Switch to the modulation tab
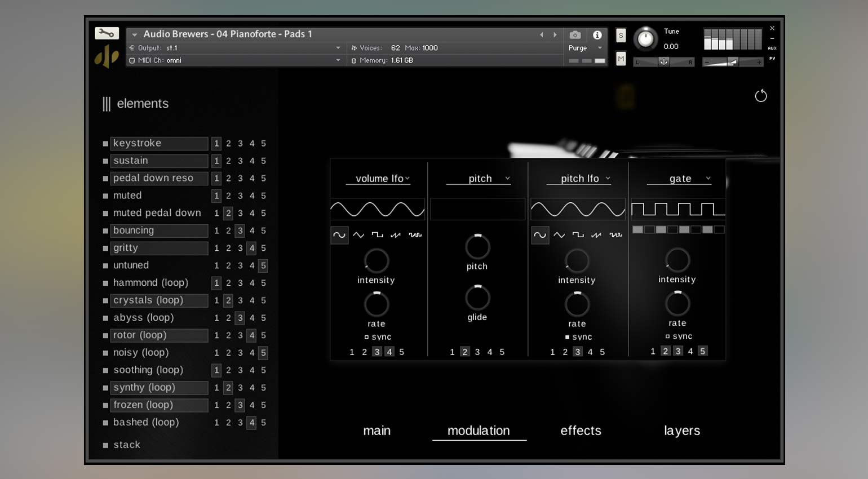The image size is (868, 479). coord(479,431)
